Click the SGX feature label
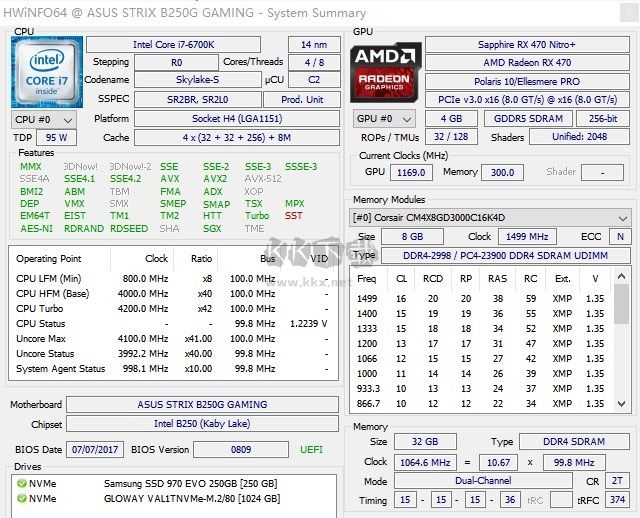Image resolution: width=640 pixels, height=518 pixels. [x=212, y=229]
